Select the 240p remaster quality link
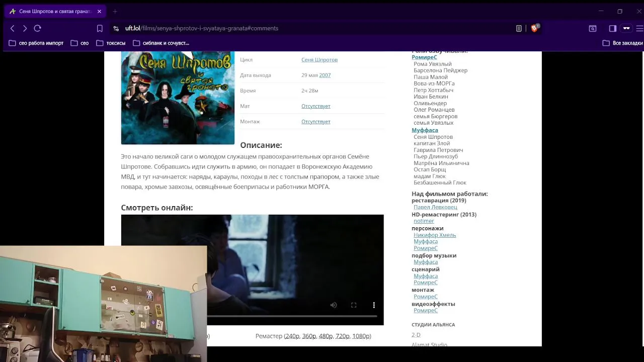644x362 pixels. coord(292,336)
